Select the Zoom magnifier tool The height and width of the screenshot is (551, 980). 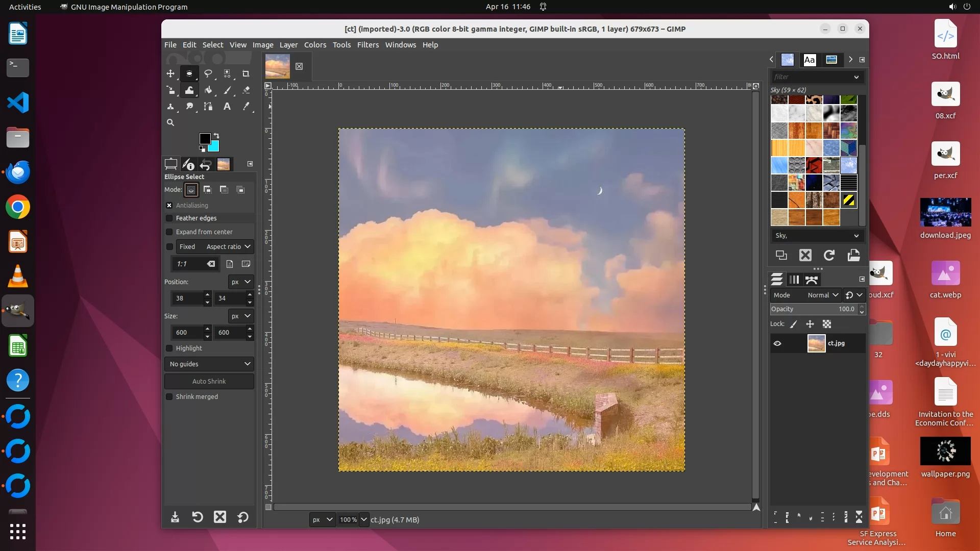170,122
